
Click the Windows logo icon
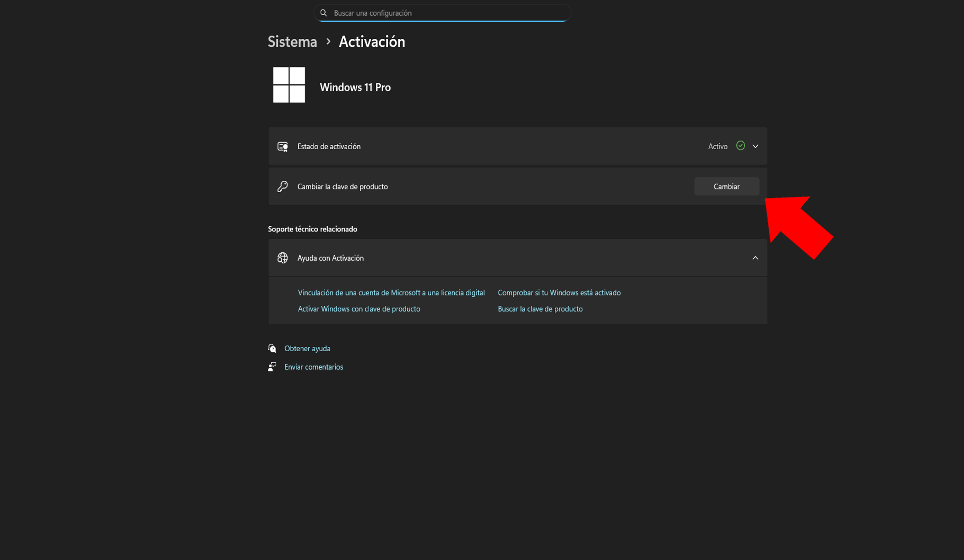coord(289,85)
